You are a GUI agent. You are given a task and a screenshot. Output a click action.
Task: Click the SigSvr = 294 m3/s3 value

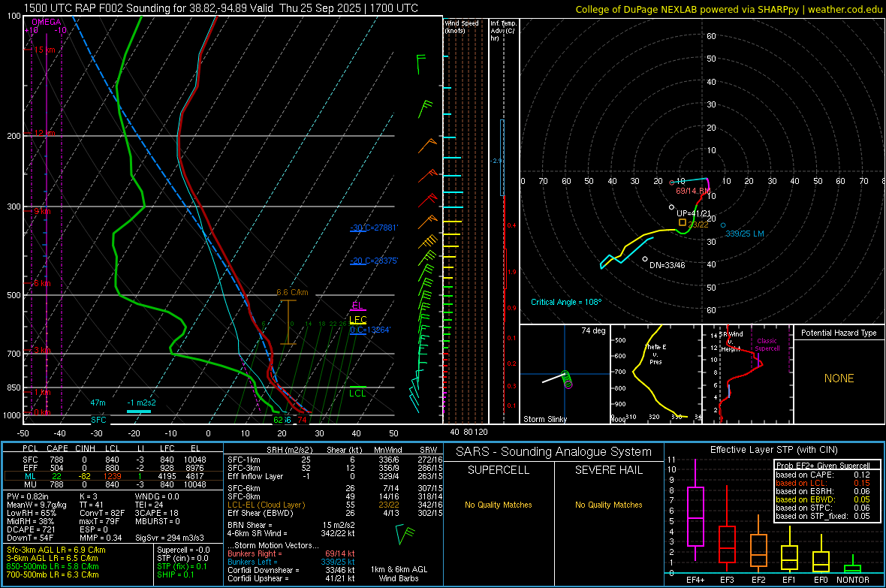(x=169, y=538)
